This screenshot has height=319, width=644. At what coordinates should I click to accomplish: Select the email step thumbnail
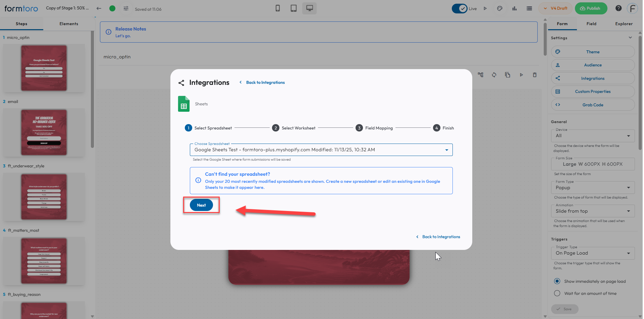[x=44, y=132]
